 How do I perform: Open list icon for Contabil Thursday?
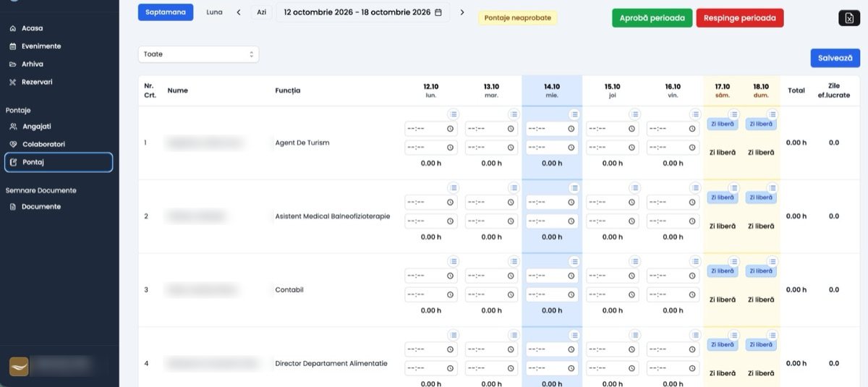634,262
